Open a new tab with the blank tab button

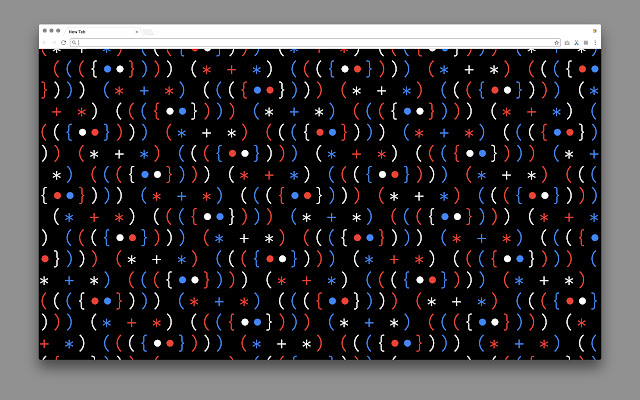(149, 32)
